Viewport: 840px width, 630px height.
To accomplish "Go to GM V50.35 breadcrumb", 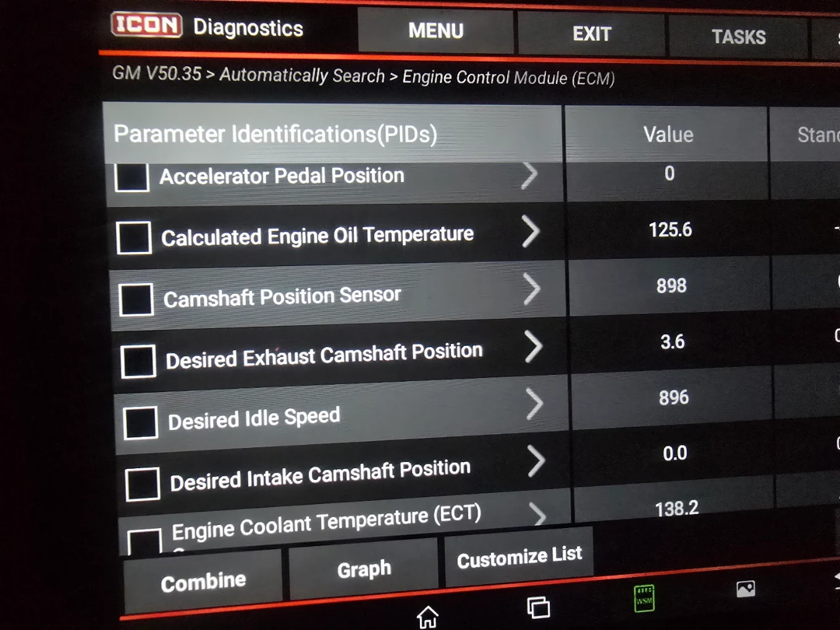I will (157, 73).
